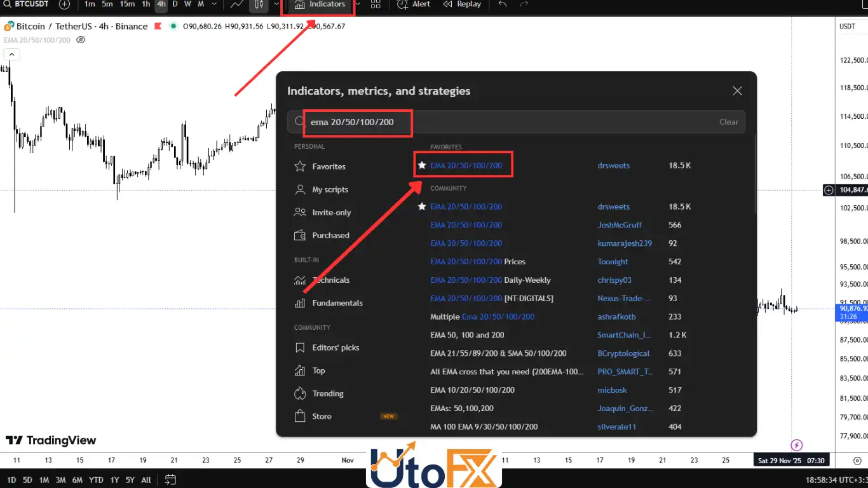Set chart range to All
Screen dimensions: 868x488
[146, 480]
